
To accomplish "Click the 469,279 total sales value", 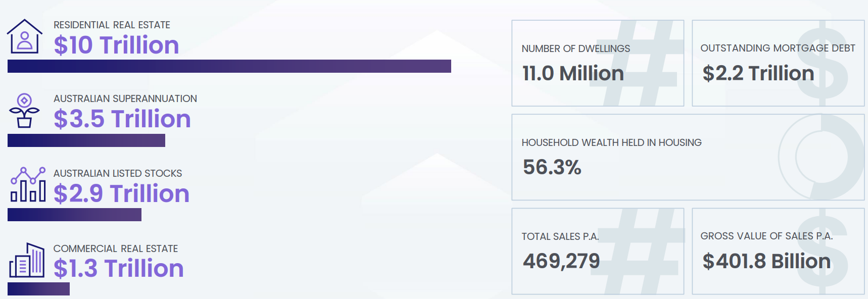I will click(x=561, y=261).
